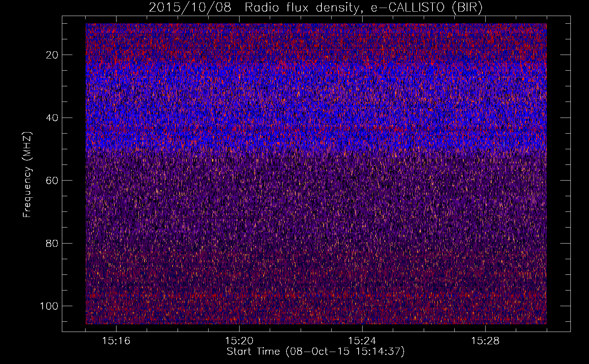The width and height of the screenshot is (589, 364).
Task: Click the 80 frequency tick label
Action: point(52,243)
